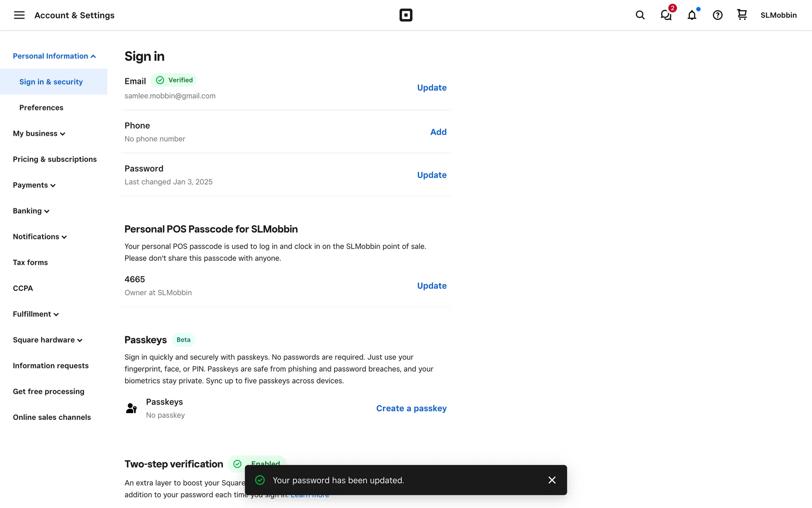Image resolution: width=812 pixels, height=508 pixels.
Task: Open the hamburger navigation menu
Action: pyautogui.click(x=19, y=15)
